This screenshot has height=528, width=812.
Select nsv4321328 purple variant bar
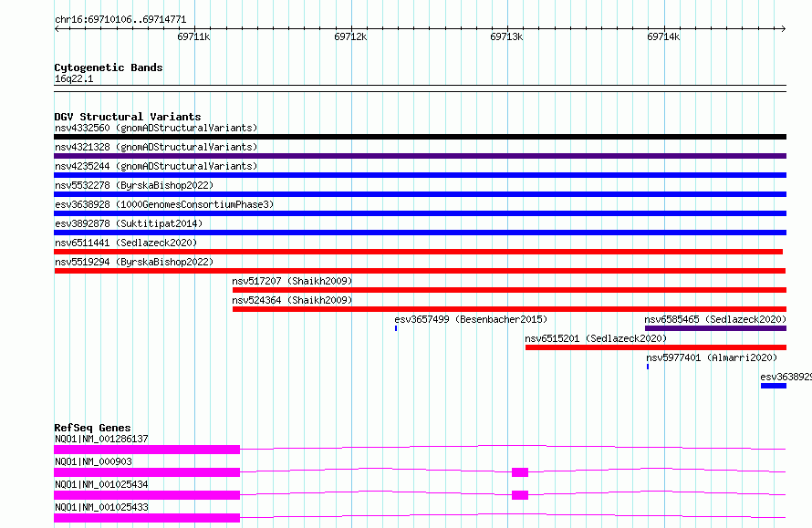click(x=420, y=156)
